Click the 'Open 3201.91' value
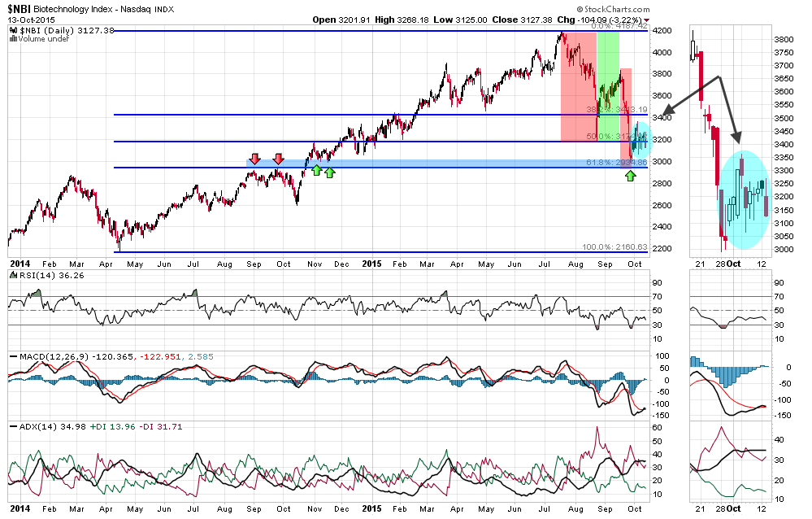 [x=341, y=20]
